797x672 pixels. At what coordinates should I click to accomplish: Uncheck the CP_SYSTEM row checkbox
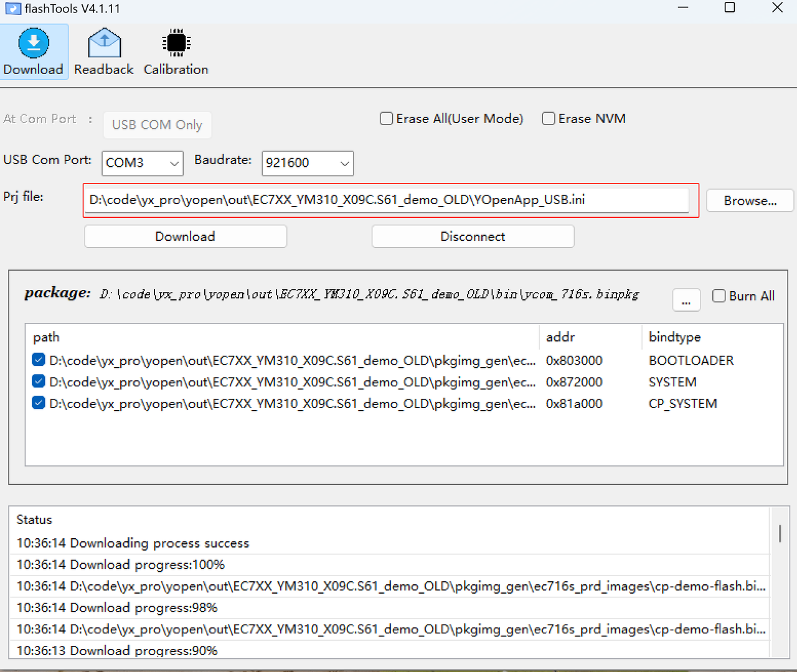tap(39, 403)
